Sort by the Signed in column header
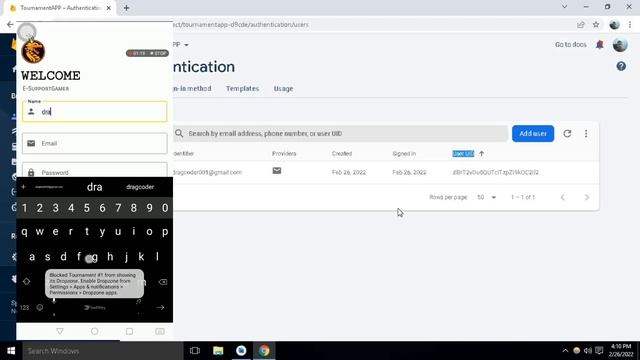The height and width of the screenshot is (360, 640). pyautogui.click(x=404, y=153)
